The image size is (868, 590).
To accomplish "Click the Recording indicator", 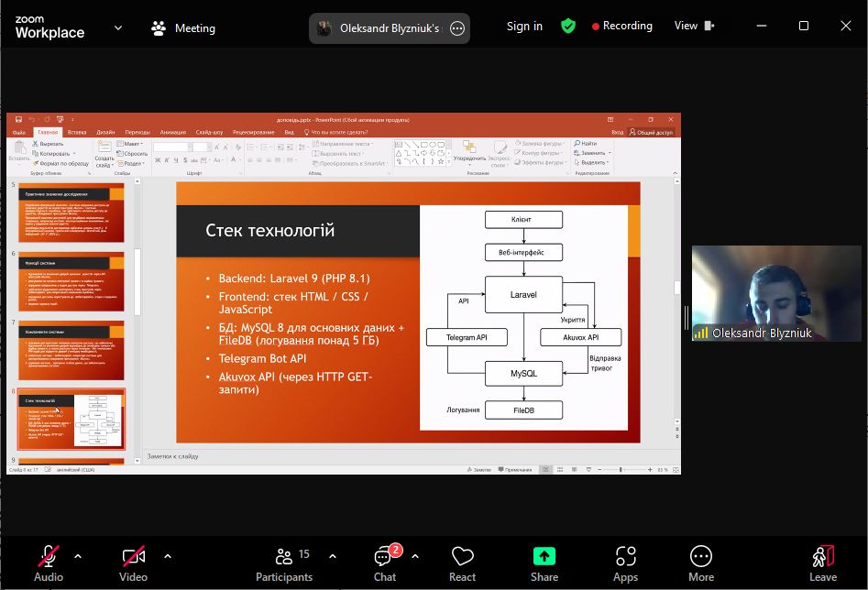I will pos(622,27).
